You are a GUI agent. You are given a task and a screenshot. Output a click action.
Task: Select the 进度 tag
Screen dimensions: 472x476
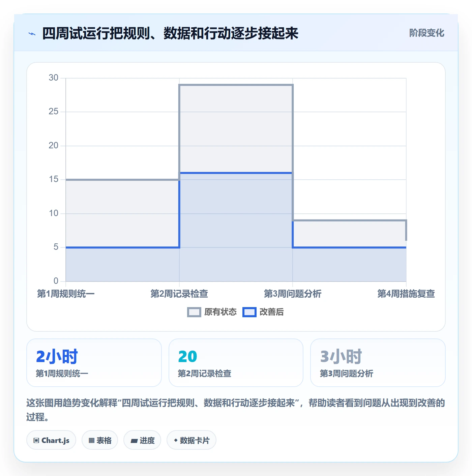142,440
